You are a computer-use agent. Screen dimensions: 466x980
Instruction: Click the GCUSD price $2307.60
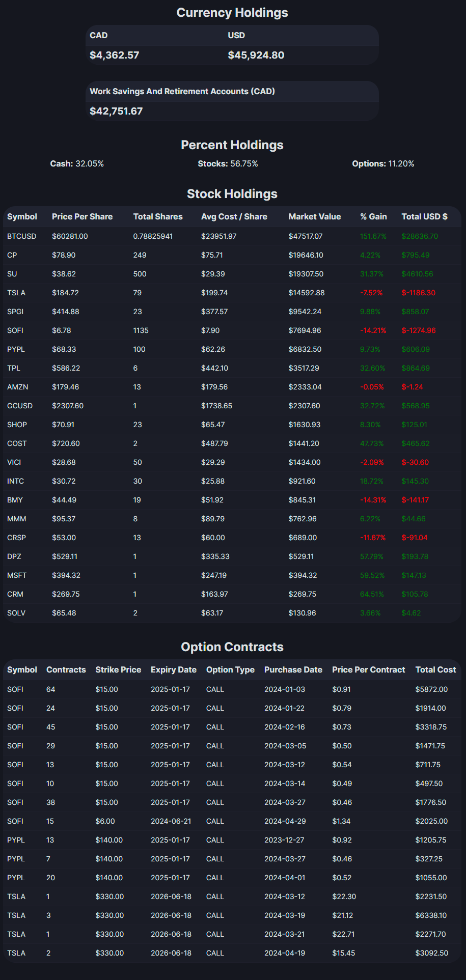(x=68, y=406)
